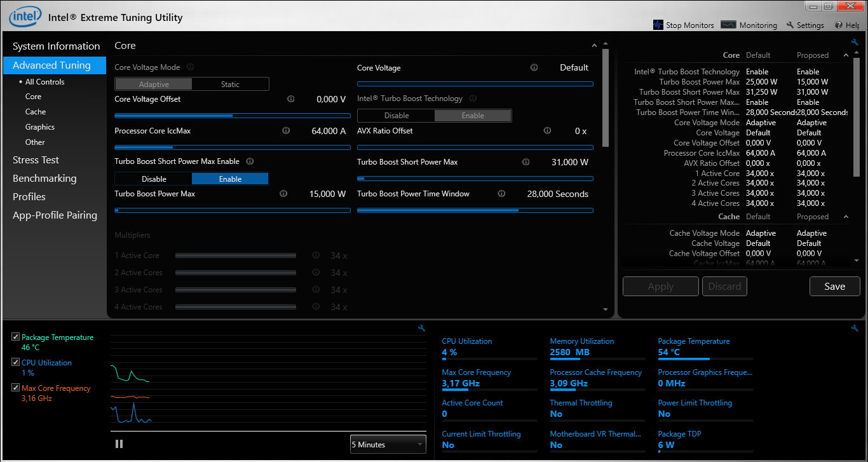
Task: Click the Turbo Boost Short Power Max slider
Action: (475, 179)
